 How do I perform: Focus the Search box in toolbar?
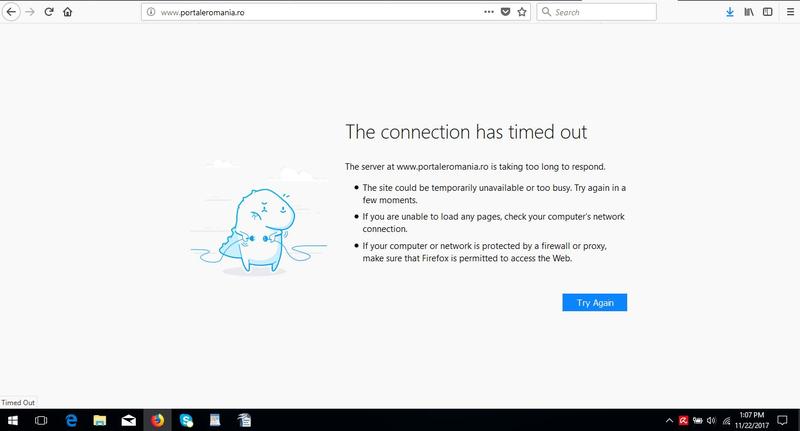point(600,12)
